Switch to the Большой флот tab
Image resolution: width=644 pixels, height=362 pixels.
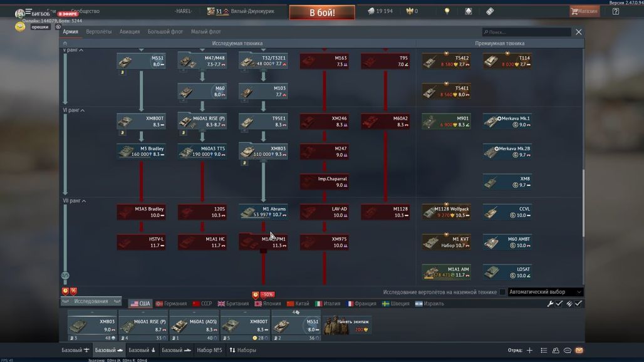coord(165,31)
